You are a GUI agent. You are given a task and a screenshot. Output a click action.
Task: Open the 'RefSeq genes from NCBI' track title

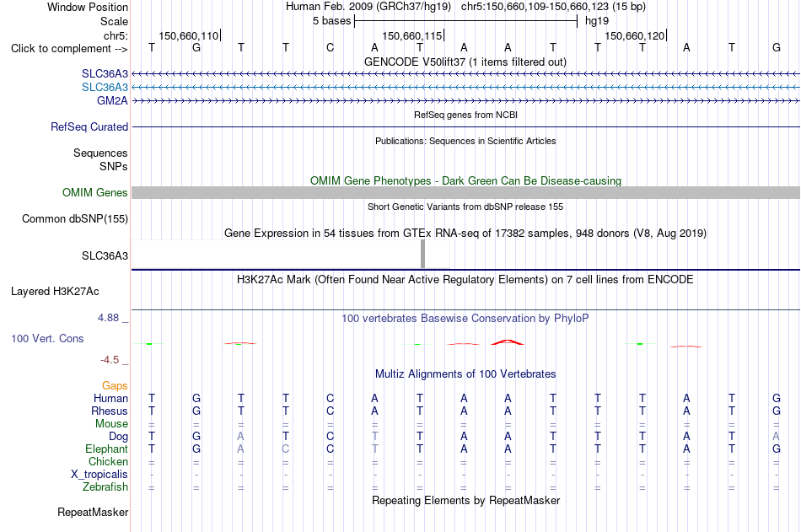click(x=465, y=115)
